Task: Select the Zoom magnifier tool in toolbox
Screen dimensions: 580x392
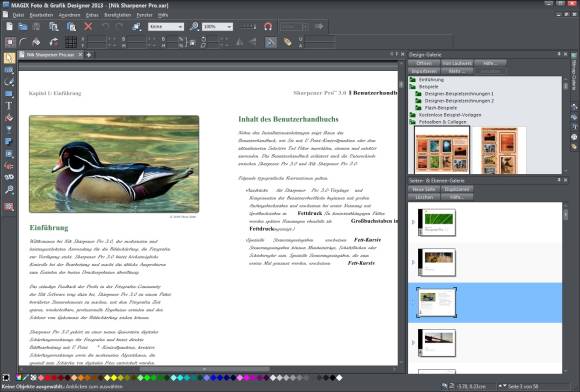Action: [x=9, y=190]
